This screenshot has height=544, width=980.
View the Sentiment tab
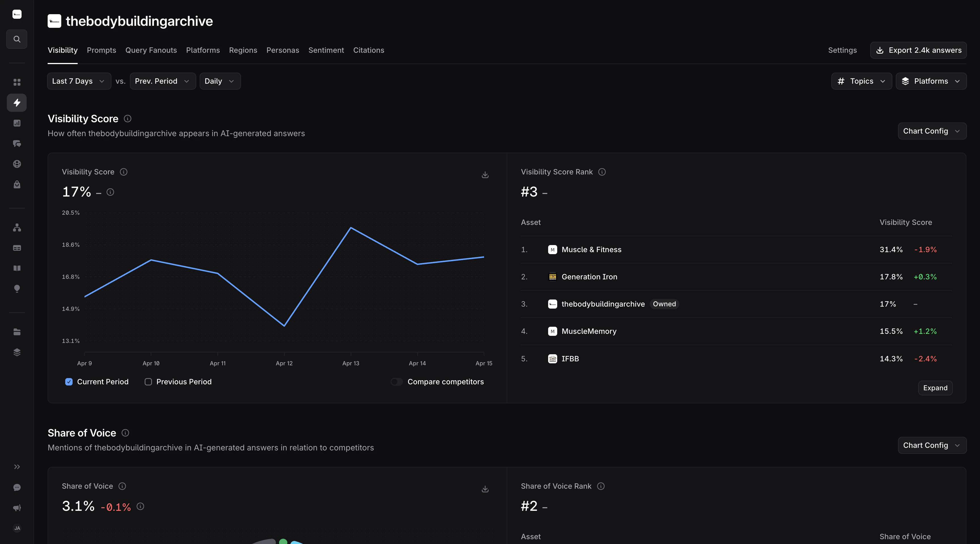coord(326,50)
